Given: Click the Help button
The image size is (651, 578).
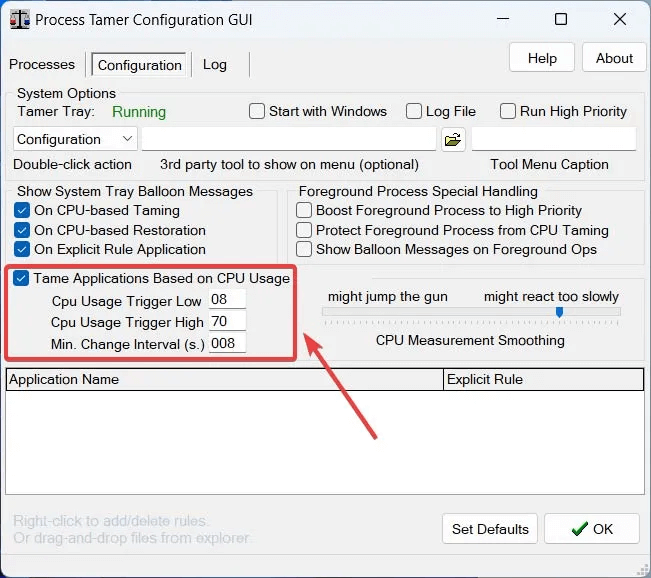Looking at the screenshot, I should point(542,58).
